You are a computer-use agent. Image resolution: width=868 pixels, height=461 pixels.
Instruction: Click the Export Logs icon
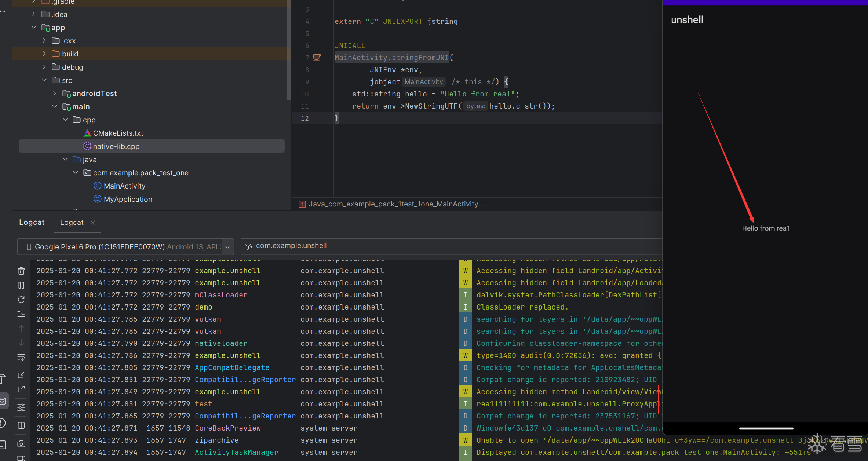(21, 389)
